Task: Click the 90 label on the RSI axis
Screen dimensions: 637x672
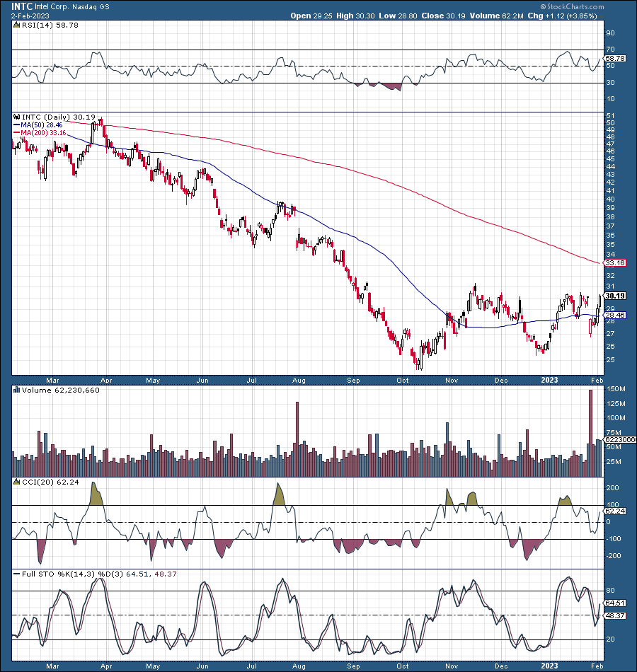Action: coord(610,33)
